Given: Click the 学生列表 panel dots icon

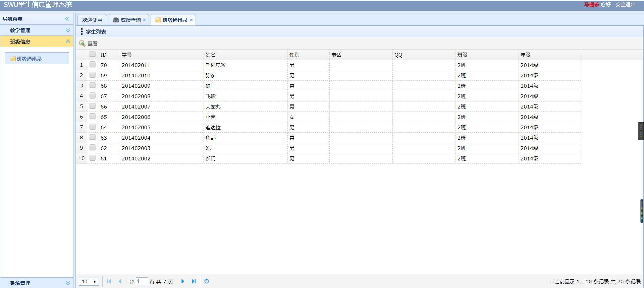Looking at the screenshot, I should point(82,31).
